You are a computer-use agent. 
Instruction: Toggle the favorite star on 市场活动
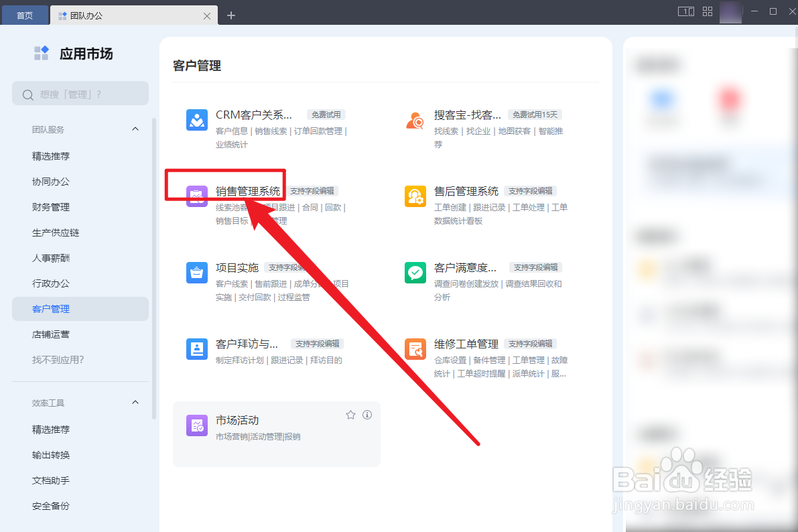pos(350,415)
